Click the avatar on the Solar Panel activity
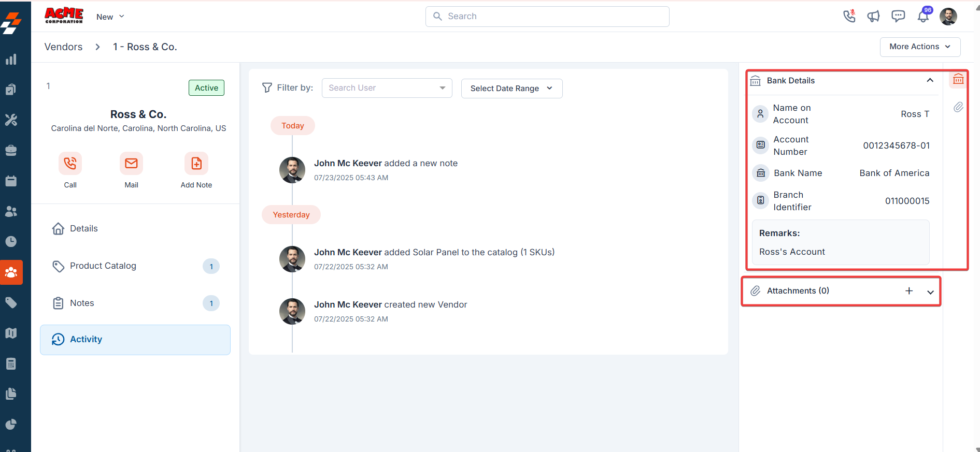The height and width of the screenshot is (452, 980). click(292, 259)
